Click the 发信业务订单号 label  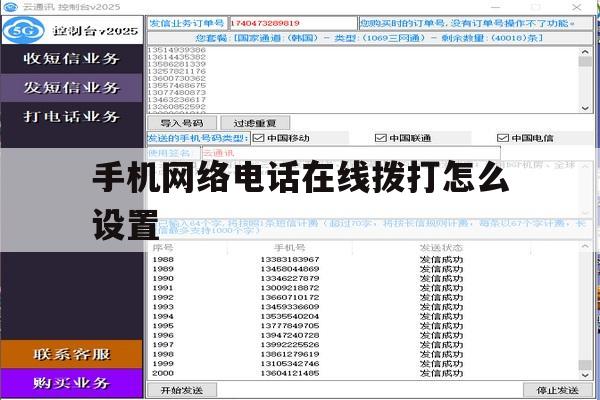187,23
